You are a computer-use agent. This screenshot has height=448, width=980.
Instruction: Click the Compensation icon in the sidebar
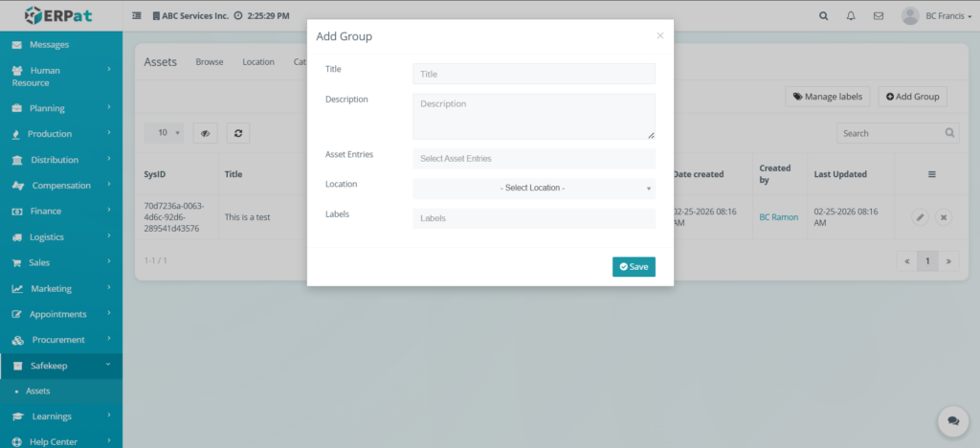pos(19,186)
